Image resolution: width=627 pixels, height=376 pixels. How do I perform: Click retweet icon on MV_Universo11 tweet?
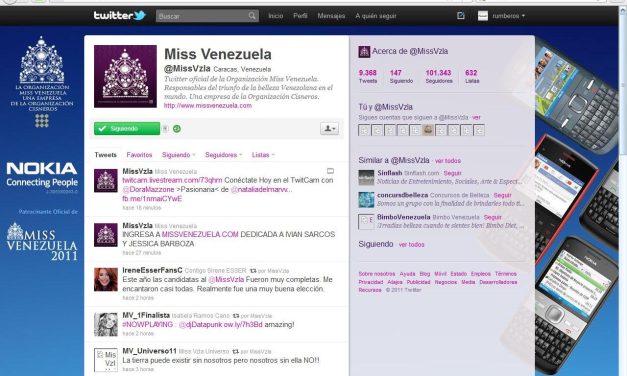[236, 352]
